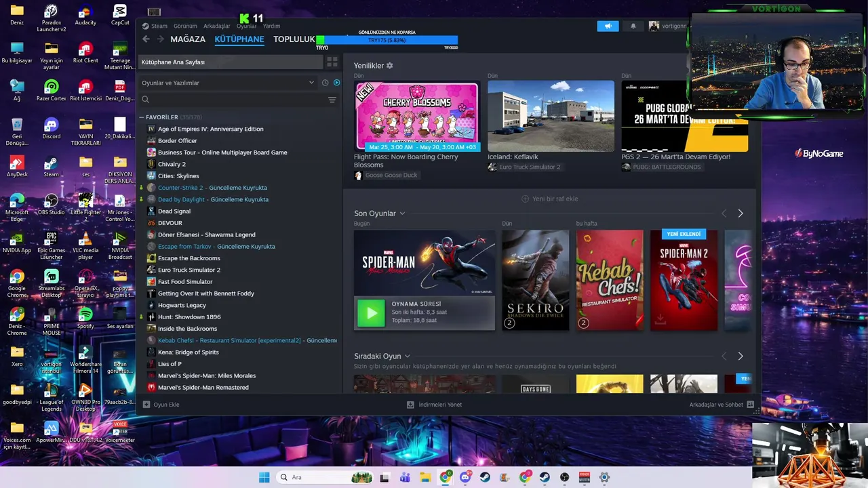Viewport: 868px width, 488px height.
Task: Open Wondershare Filmora 14 desktop icon
Action: click(85, 360)
